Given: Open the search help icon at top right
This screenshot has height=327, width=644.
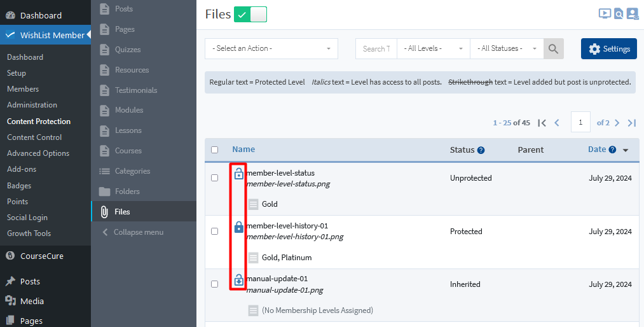Looking at the screenshot, I should 619,14.
